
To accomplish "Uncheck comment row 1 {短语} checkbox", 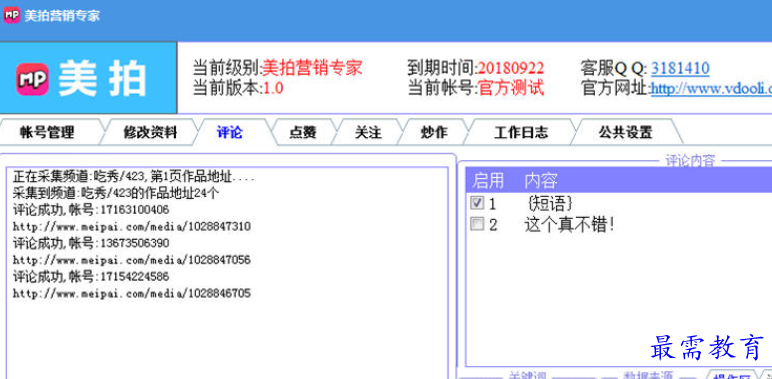I will point(477,203).
